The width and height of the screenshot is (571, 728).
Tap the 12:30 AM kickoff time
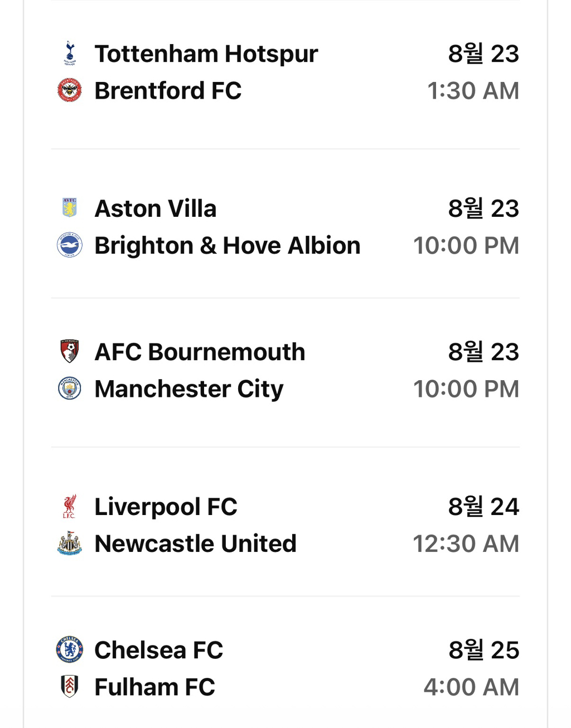coord(466,543)
